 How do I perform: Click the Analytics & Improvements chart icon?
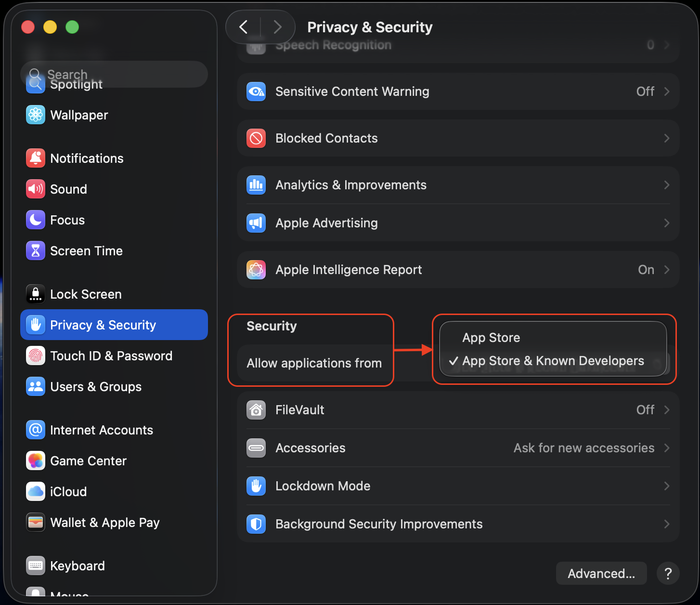(x=256, y=185)
